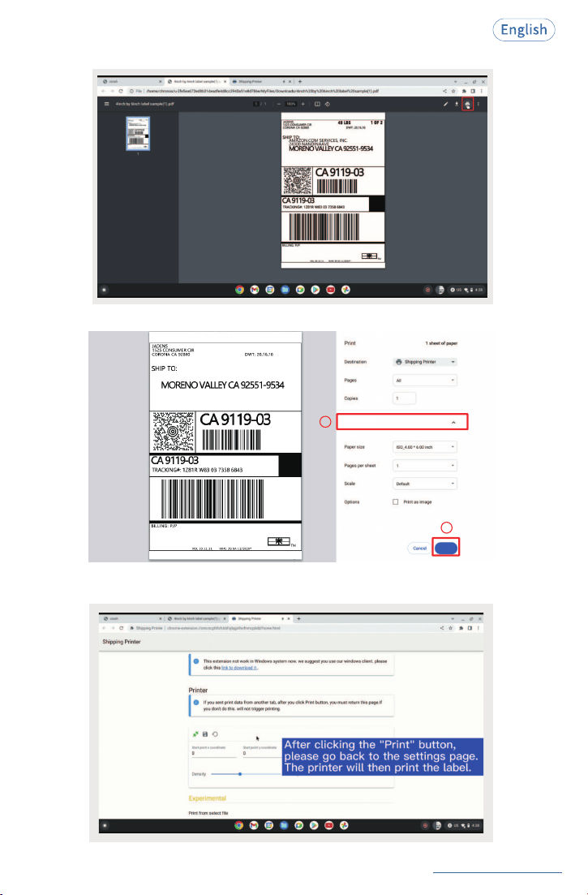588x895 pixels.
Task: Click the blue button next to Cancel in print dialog
Action: tap(446, 548)
